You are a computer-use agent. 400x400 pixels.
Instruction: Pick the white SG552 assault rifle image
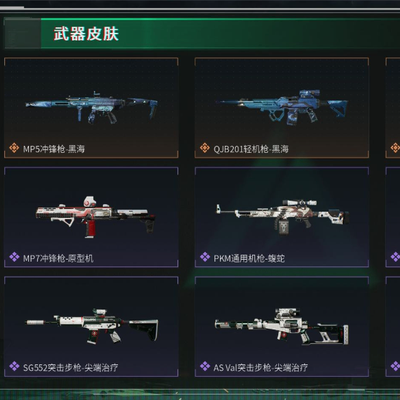(92, 326)
